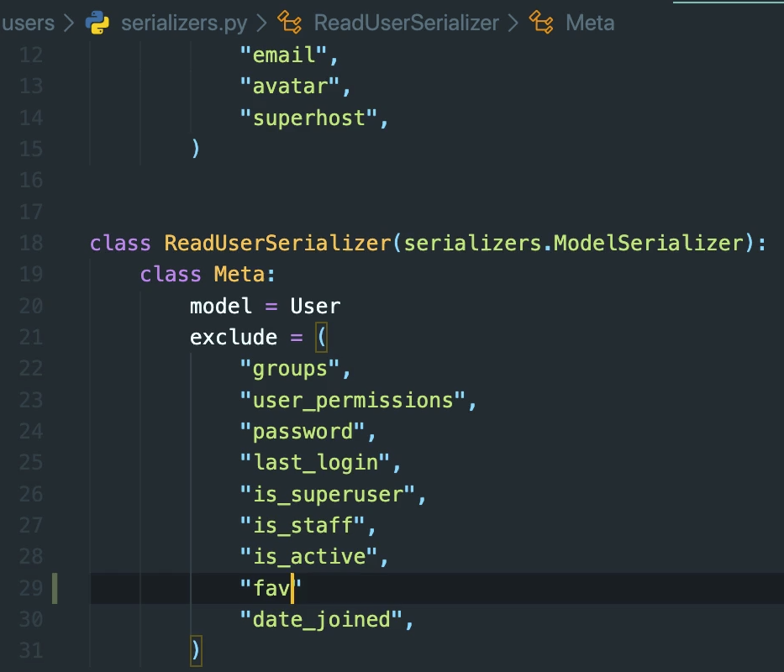Image resolution: width=784 pixels, height=672 pixels.
Task: Expand the chevron after users breadcrumb
Action: (x=69, y=23)
